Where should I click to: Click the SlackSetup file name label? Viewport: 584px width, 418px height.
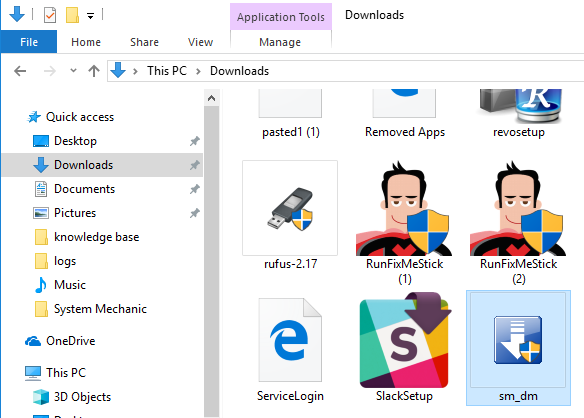tap(404, 396)
